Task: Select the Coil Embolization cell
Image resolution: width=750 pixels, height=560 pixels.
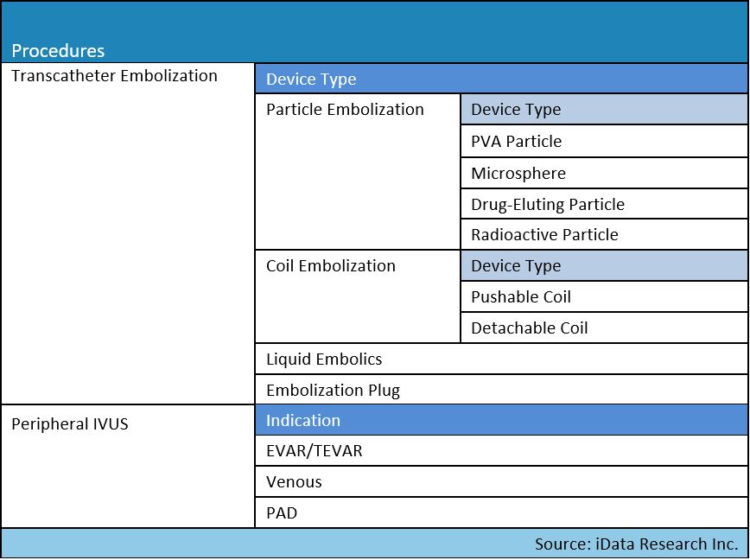Action: (x=358, y=296)
